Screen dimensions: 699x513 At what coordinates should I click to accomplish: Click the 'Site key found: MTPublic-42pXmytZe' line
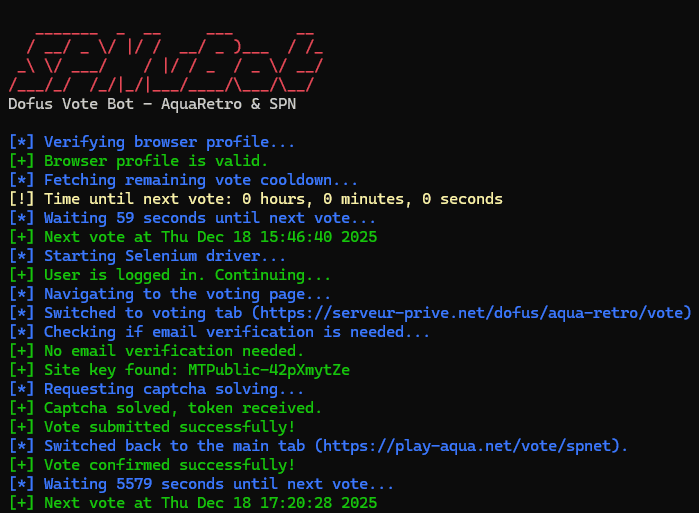(x=180, y=370)
